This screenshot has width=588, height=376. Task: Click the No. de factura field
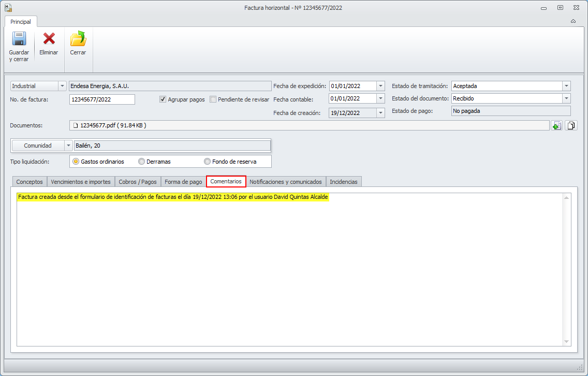click(x=102, y=99)
